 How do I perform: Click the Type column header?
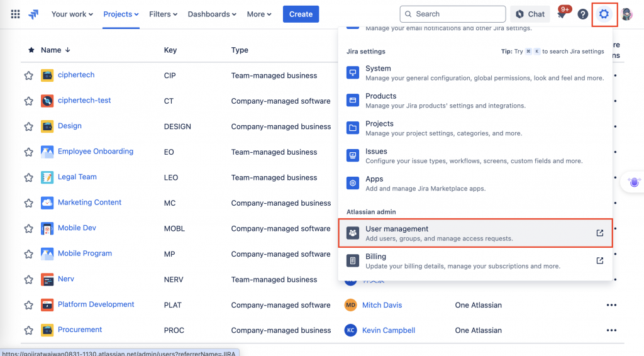tap(240, 50)
